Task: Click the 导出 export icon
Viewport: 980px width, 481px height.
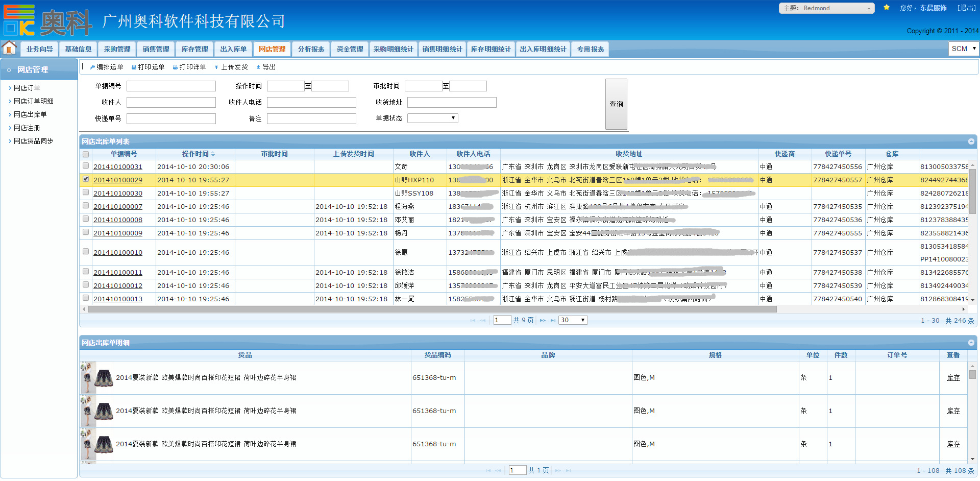Action: (x=258, y=67)
